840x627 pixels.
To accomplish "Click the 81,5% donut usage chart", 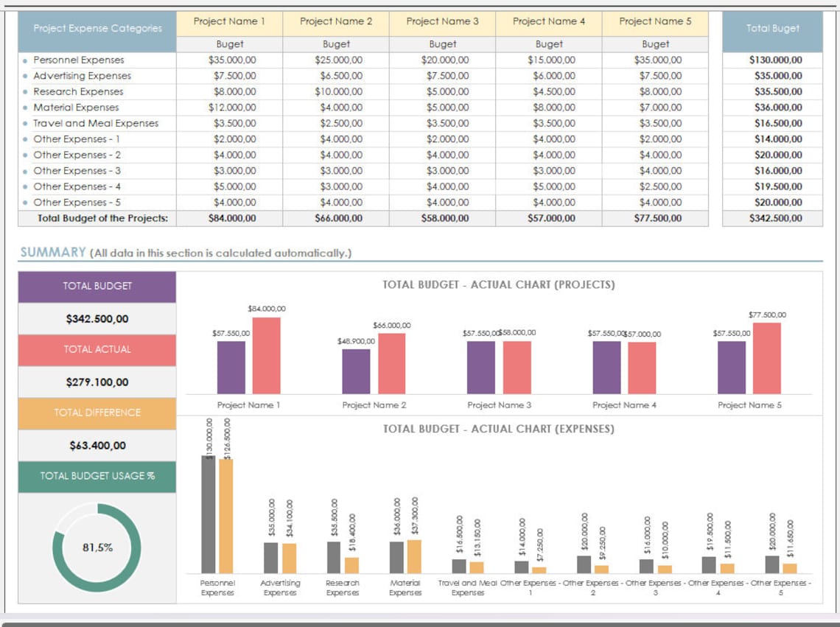I will pos(97,547).
